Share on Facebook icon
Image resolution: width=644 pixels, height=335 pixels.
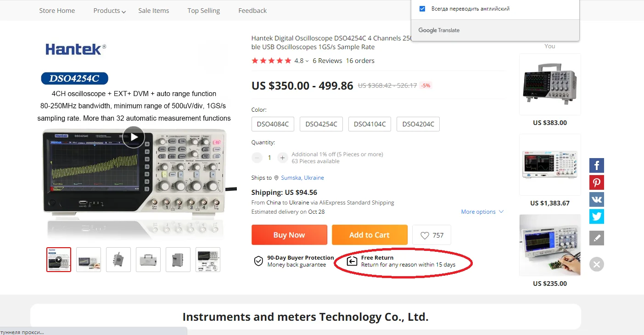point(597,165)
